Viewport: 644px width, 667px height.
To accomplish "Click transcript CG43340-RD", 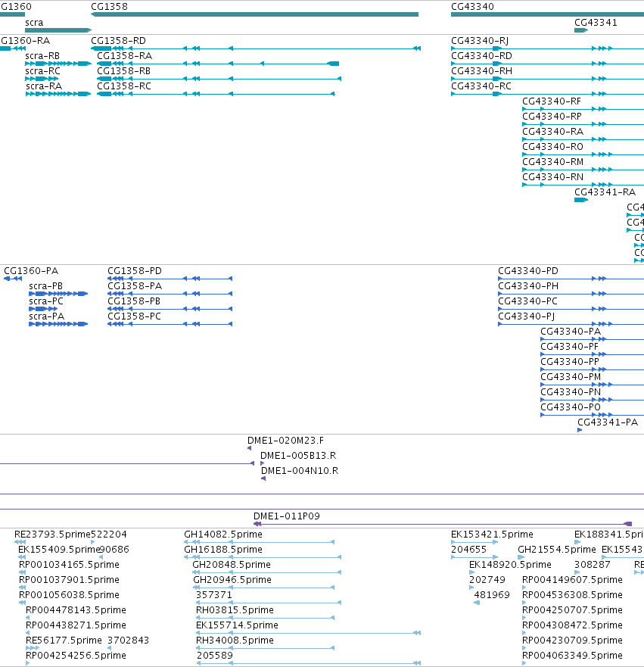I will coord(481,56).
